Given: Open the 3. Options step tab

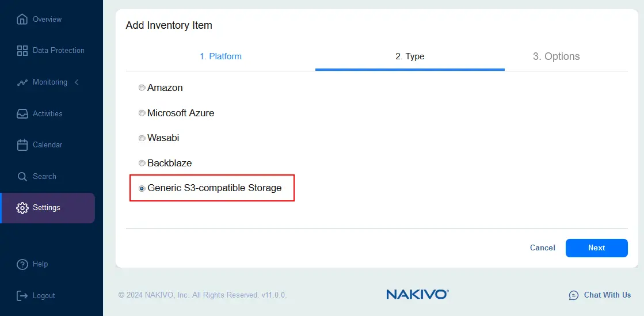Looking at the screenshot, I should 557,56.
